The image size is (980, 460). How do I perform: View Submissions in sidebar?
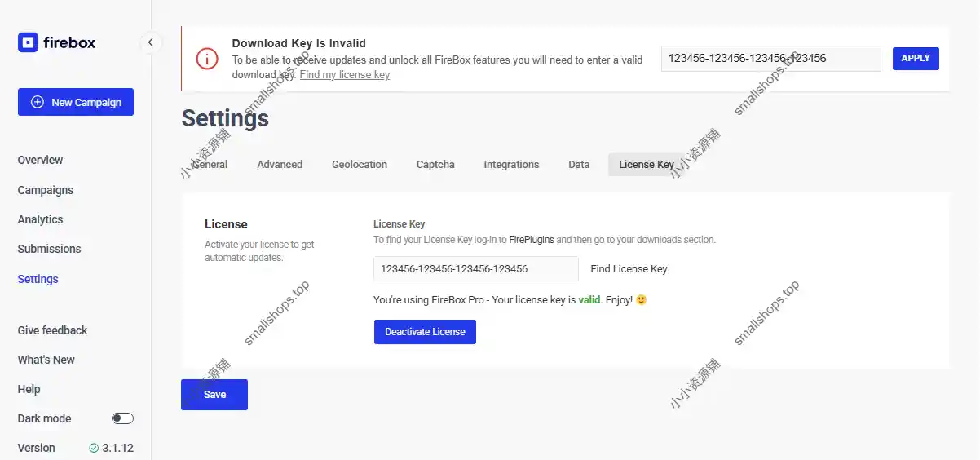pos(50,249)
